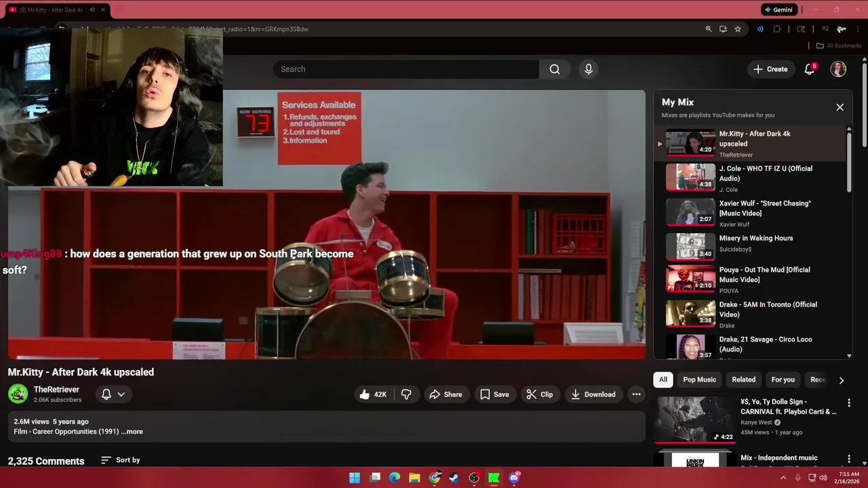Show more chips with the right arrow

tap(841, 380)
